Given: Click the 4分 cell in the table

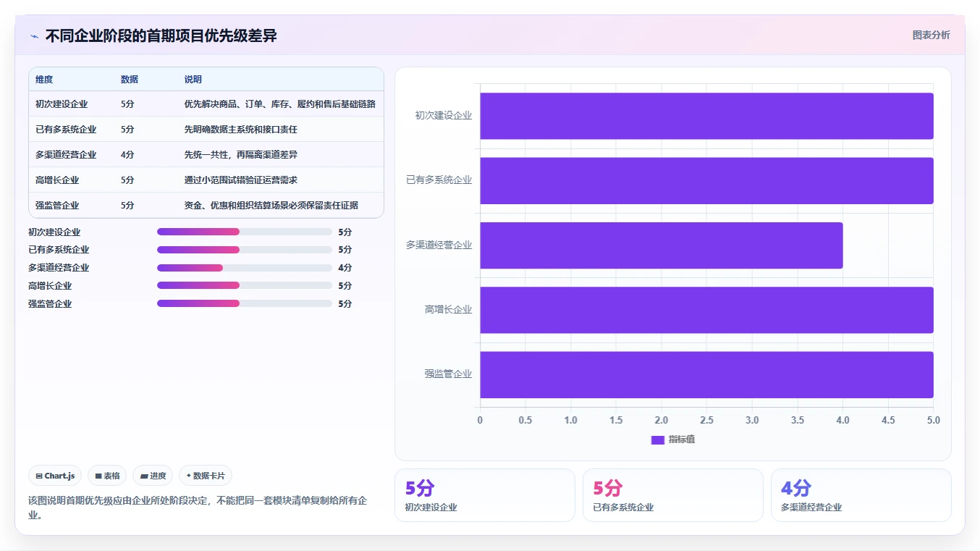Looking at the screenshot, I should tap(127, 155).
